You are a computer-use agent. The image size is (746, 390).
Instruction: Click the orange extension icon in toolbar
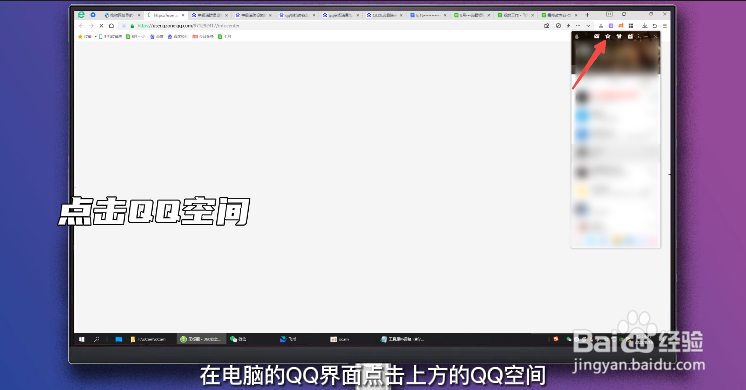(x=621, y=26)
